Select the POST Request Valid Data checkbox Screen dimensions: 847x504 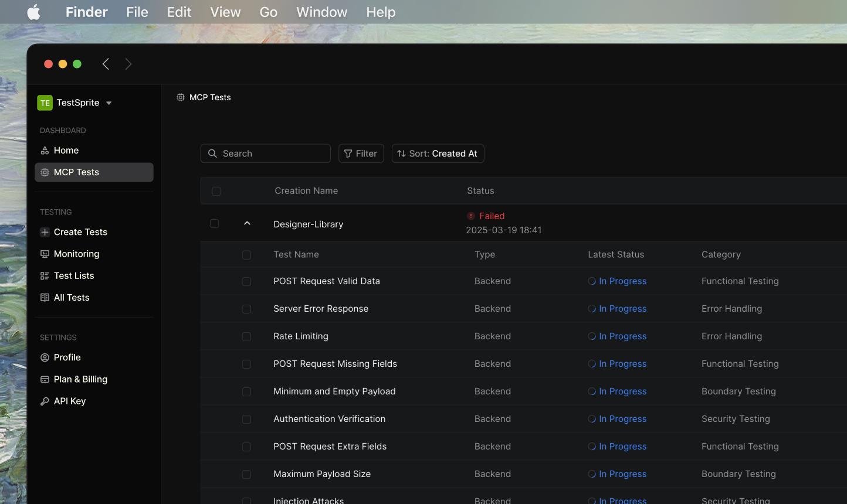(246, 282)
